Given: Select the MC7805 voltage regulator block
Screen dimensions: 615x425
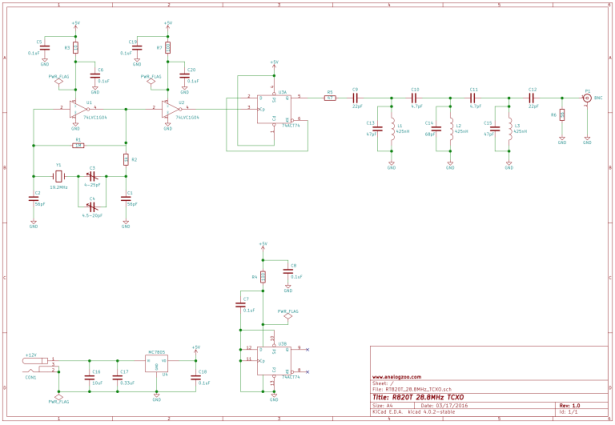Looking at the screenshot, I should (156, 363).
